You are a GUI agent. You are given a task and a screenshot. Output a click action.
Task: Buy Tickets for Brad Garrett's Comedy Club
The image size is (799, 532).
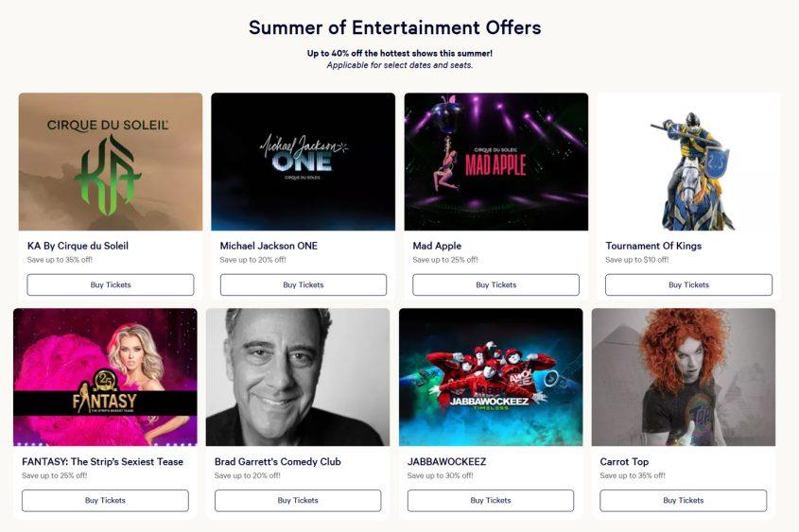tap(298, 501)
